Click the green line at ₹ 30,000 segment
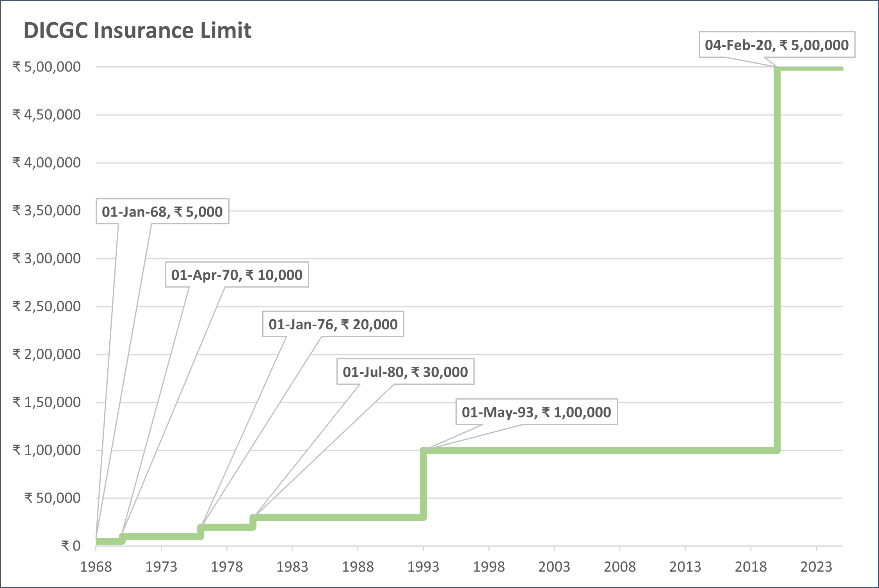 [x=340, y=517]
